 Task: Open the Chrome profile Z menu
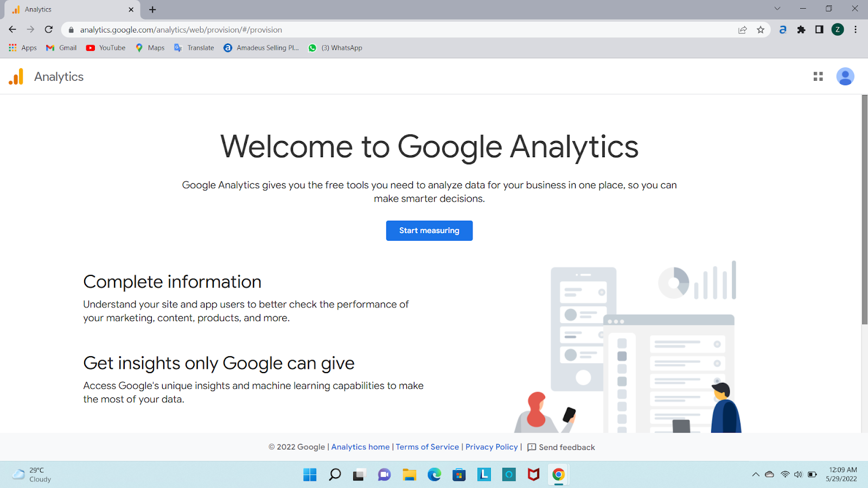coord(838,30)
